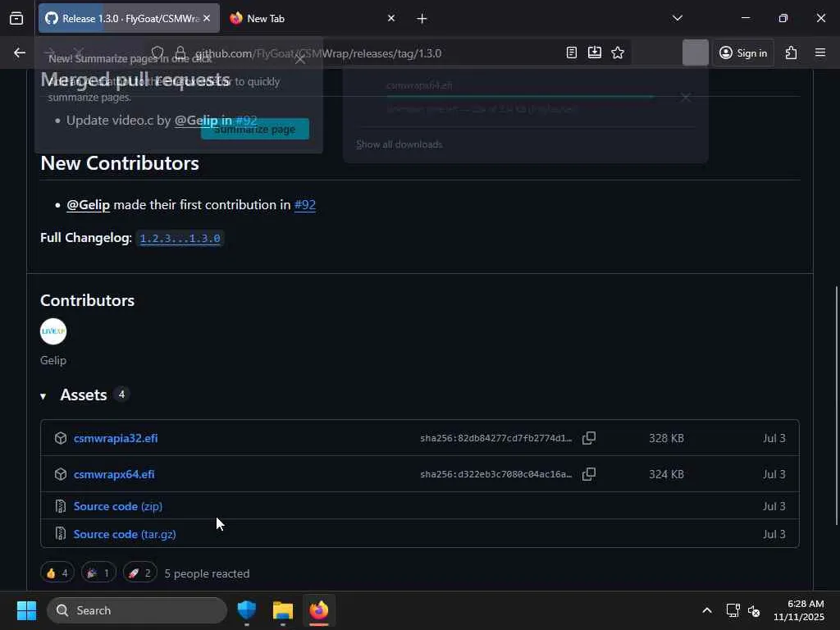Click the '328 KB' file size
This screenshot has height=630, width=840.
click(x=666, y=438)
